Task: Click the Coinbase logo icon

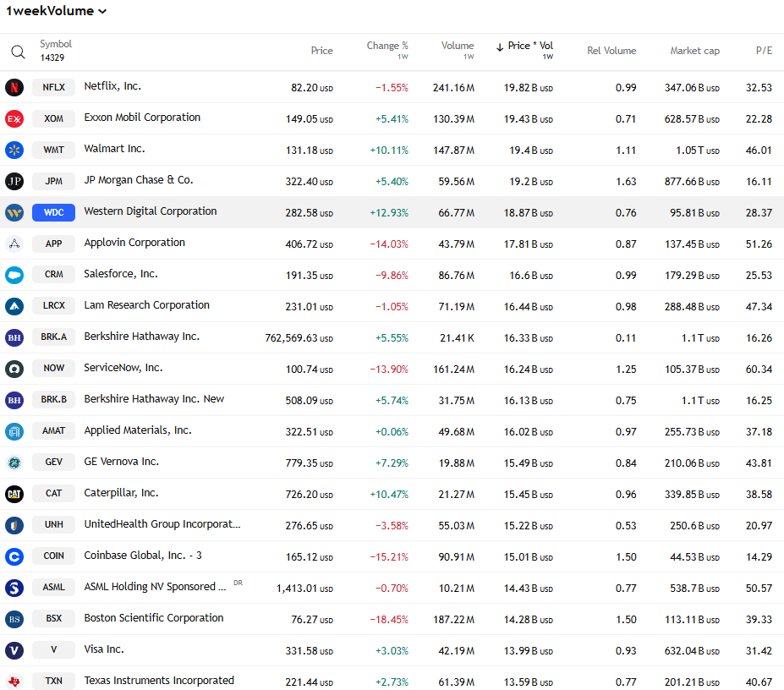Action: pos(14,556)
